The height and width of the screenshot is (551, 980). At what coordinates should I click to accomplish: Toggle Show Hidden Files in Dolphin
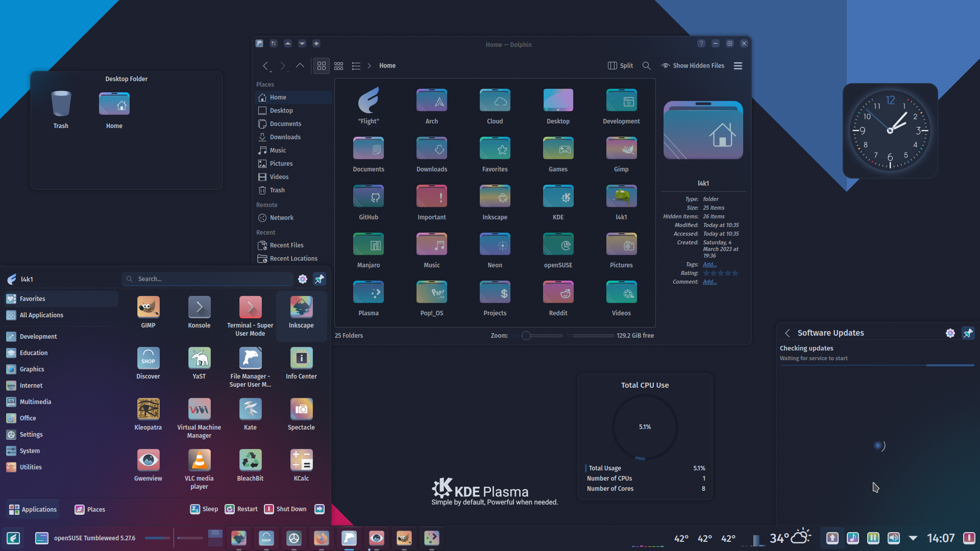click(693, 66)
